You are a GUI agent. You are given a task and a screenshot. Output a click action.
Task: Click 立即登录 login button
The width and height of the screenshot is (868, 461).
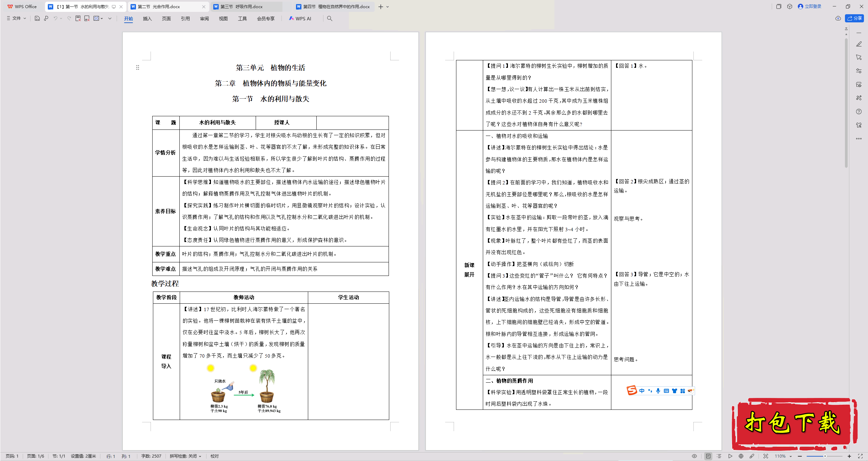[810, 6]
